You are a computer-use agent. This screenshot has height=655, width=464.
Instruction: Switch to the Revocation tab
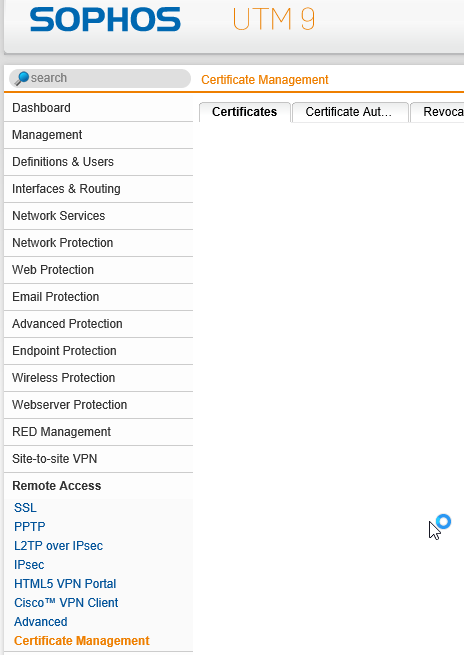(438, 112)
